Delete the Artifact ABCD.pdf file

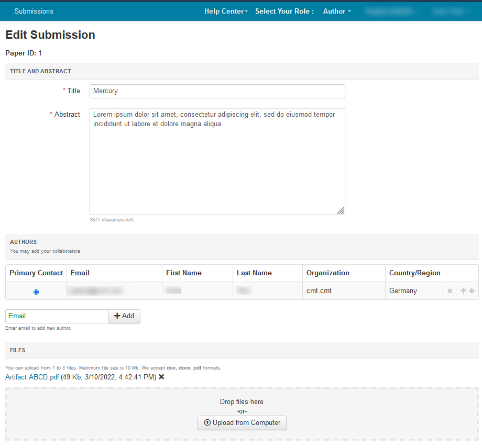(161, 377)
